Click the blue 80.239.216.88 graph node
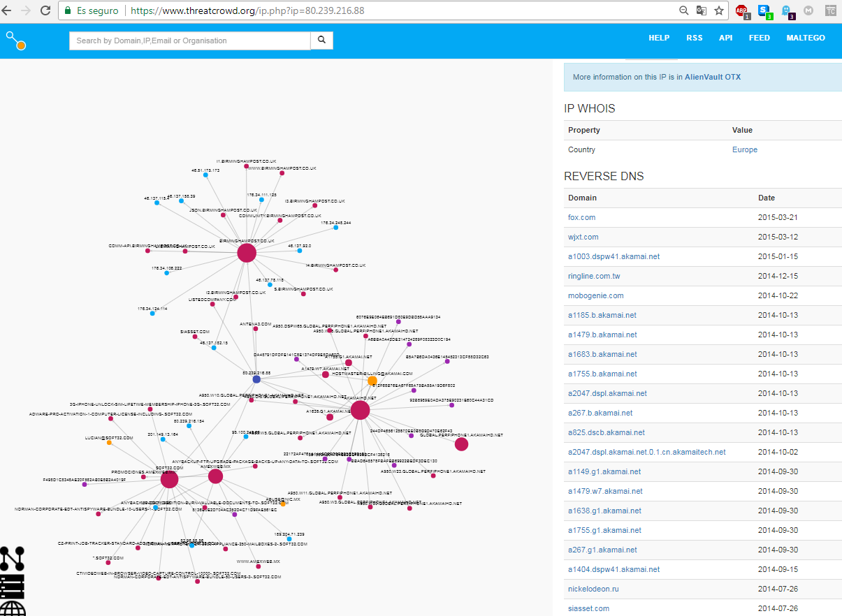This screenshot has height=616, width=842. click(256, 379)
